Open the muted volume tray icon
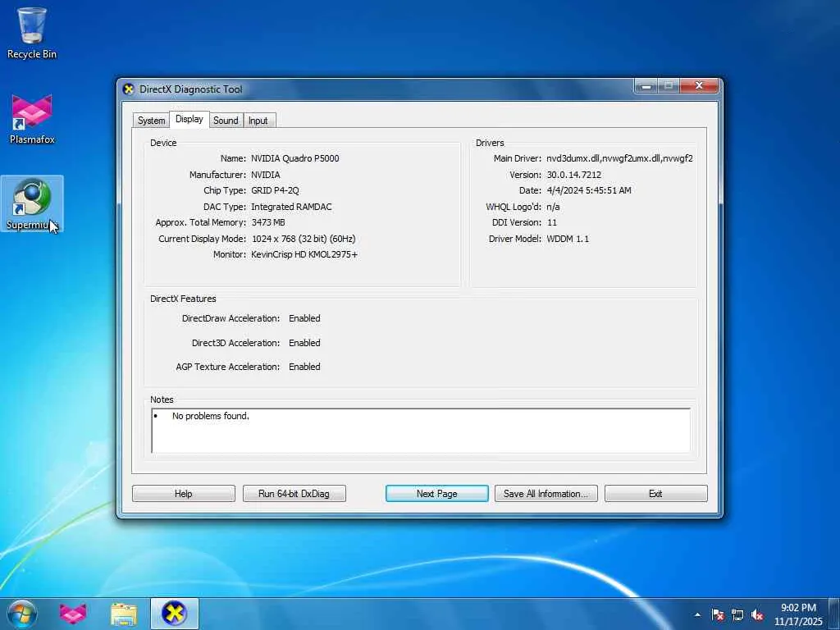This screenshot has width=840, height=630. (x=757, y=615)
